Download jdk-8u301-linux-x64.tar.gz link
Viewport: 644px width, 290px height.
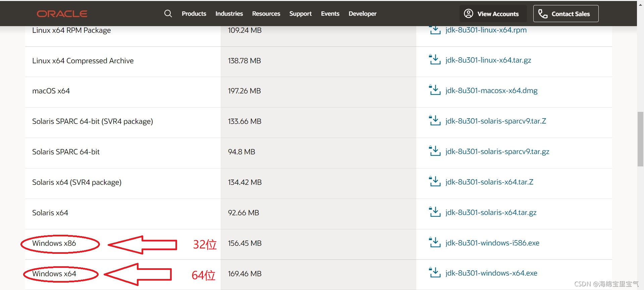point(488,60)
